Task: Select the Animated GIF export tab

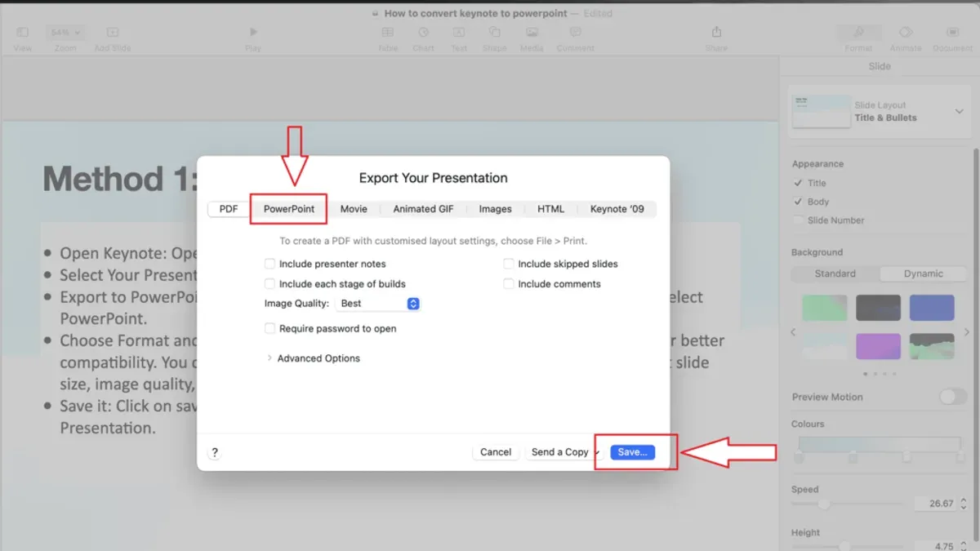Action: [423, 209]
